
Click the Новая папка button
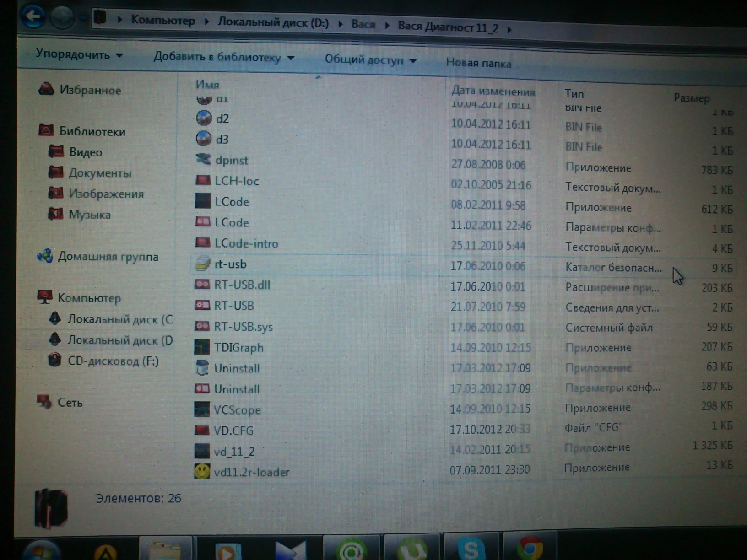click(x=478, y=63)
